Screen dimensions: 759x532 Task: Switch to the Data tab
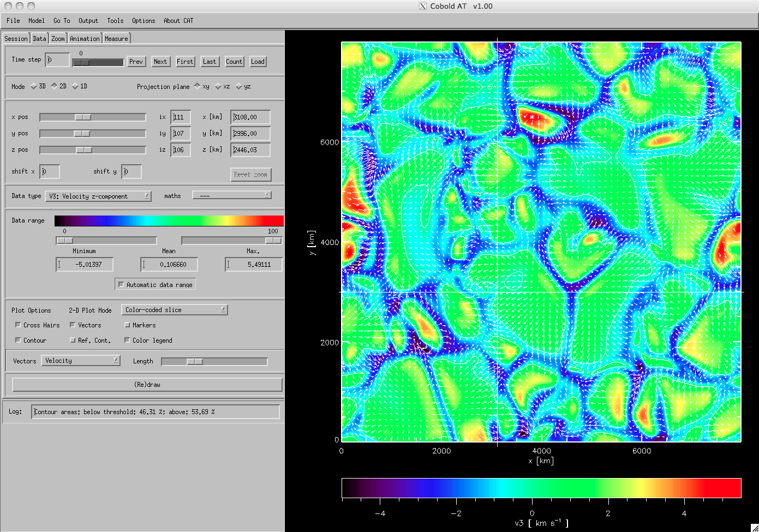click(39, 38)
